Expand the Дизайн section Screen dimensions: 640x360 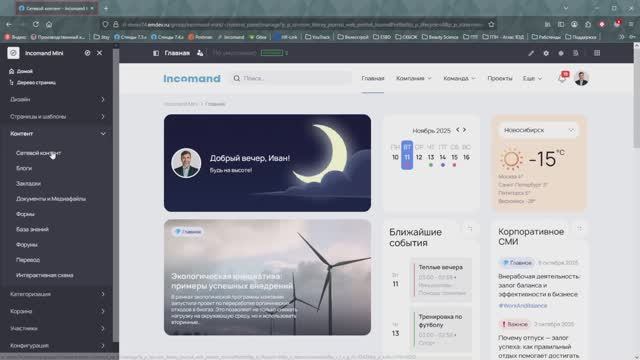point(57,100)
